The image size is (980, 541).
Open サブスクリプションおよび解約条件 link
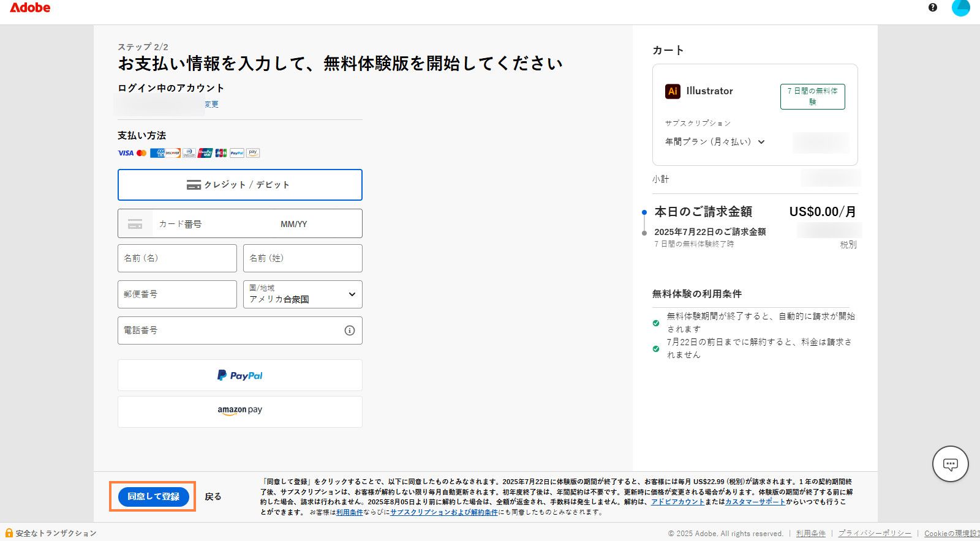[x=444, y=512]
